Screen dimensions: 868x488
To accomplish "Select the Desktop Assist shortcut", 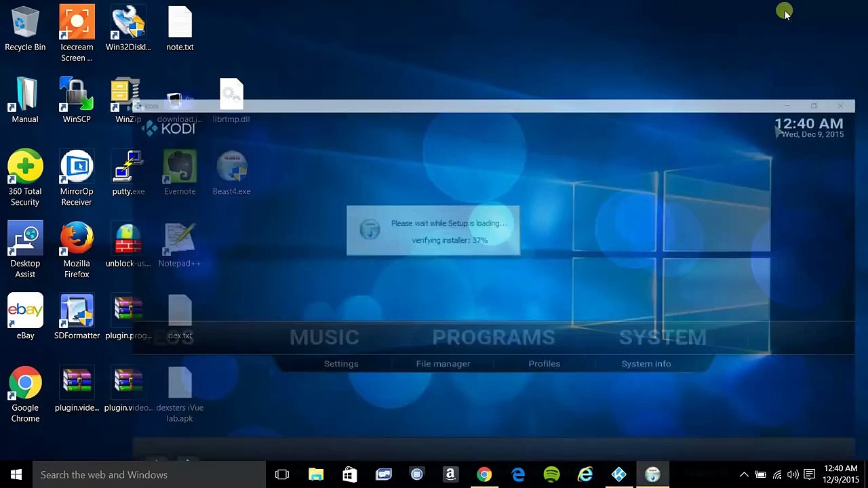I will point(25,250).
